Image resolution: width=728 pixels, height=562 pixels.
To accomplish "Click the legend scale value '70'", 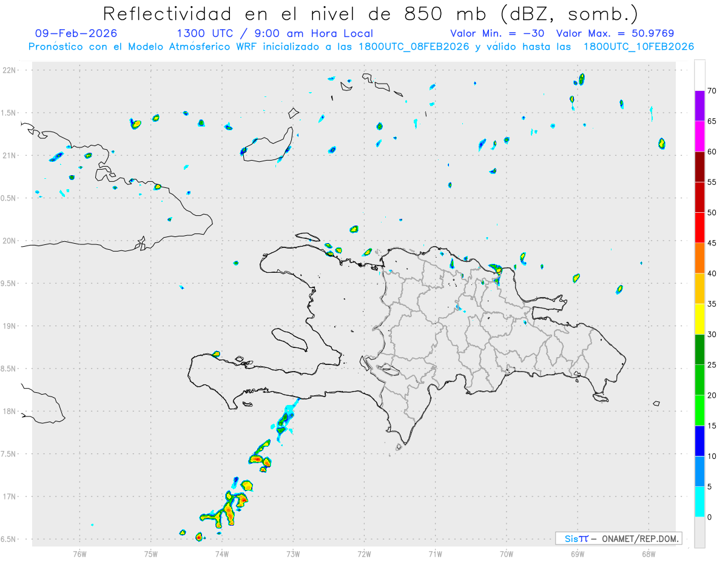I will pos(712,91).
